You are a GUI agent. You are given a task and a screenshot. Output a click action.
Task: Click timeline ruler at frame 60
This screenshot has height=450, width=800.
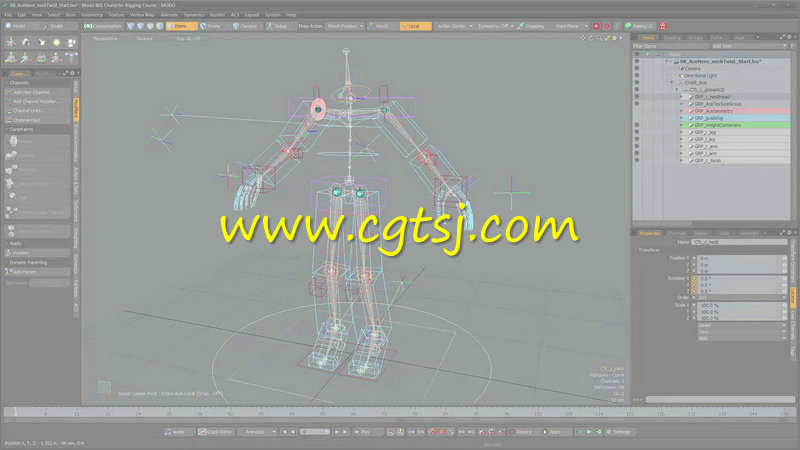(x=322, y=411)
